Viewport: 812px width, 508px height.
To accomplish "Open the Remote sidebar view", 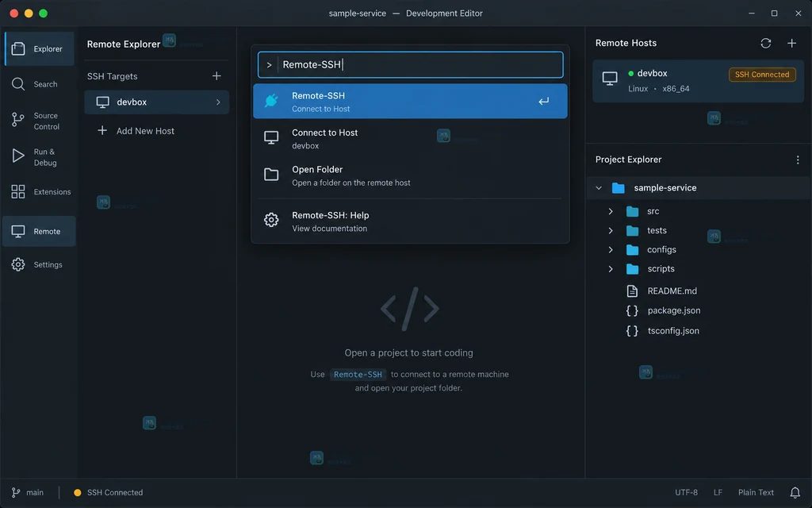I will tap(40, 231).
